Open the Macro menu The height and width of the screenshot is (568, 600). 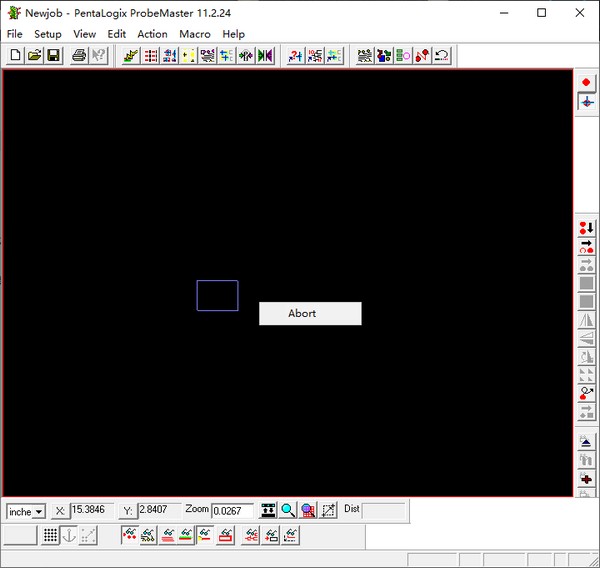195,34
